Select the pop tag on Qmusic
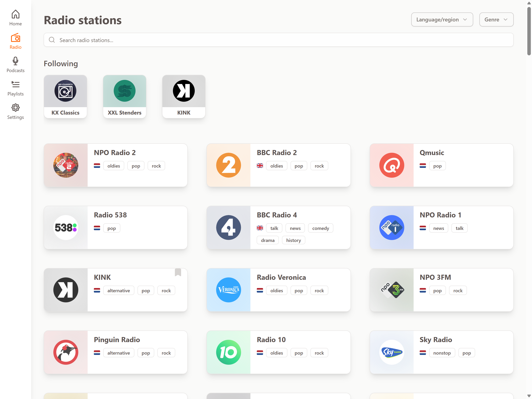The image size is (532, 399). click(x=437, y=166)
